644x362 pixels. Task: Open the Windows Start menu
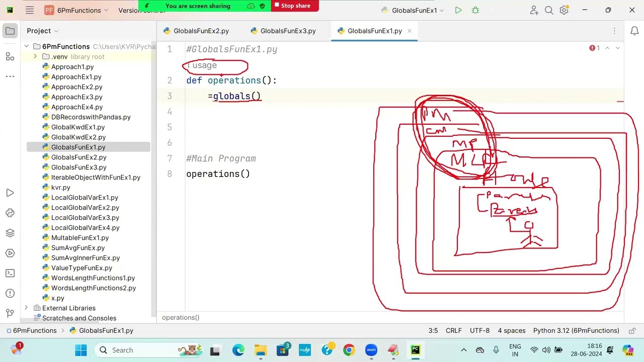click(80, 350)
